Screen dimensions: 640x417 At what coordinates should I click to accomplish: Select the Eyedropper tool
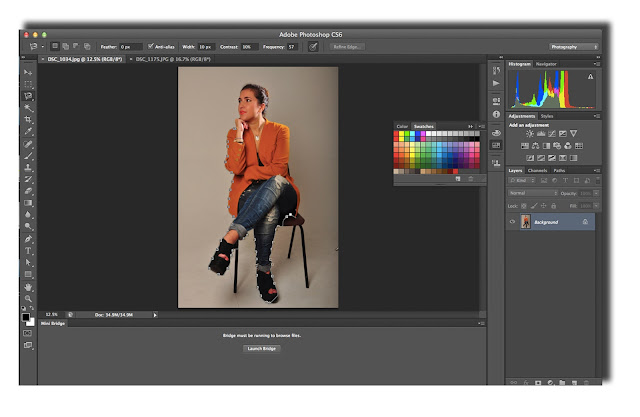28,131
